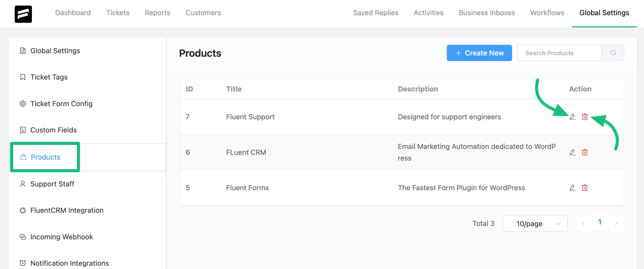
Task: Delete the Fluent Support product
Action: (x=585, y=117)
